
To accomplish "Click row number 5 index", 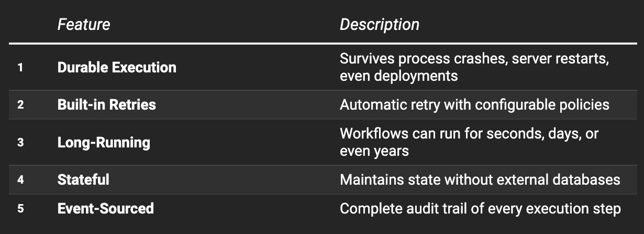I will click(20, 208).
